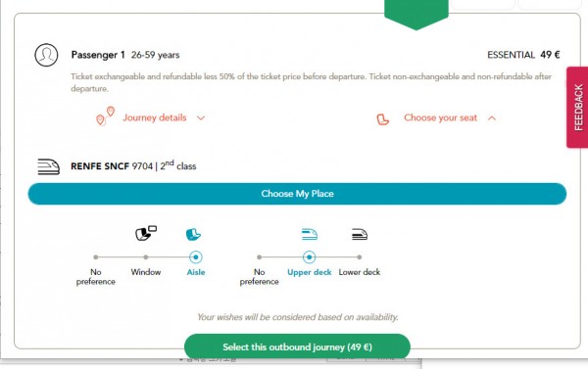Click the window seat icon
The image size is (588, 369).
146,233
